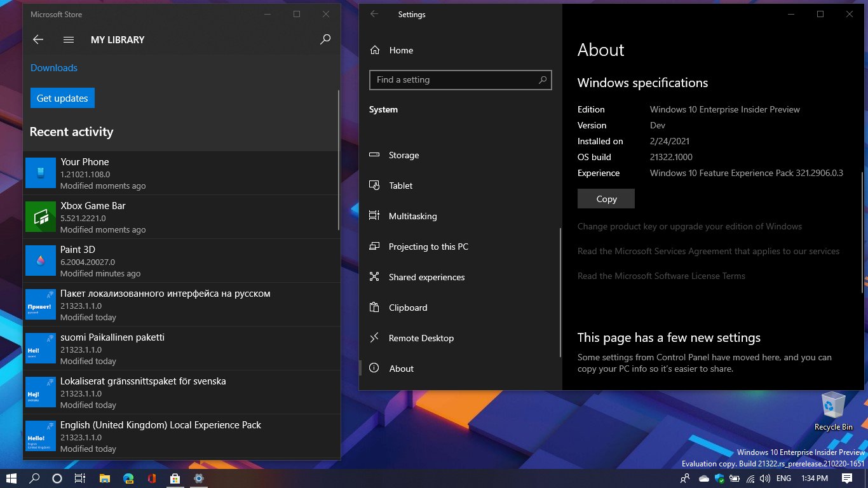Launch Office from the taskbar
This screenshot has height=488, width=868.
pos(151,478)
